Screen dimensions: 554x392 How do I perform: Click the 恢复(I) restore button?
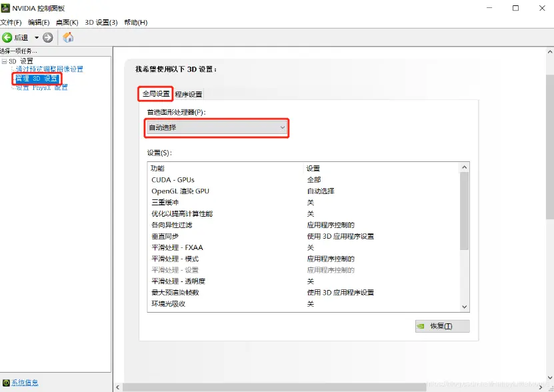[442, 326]
